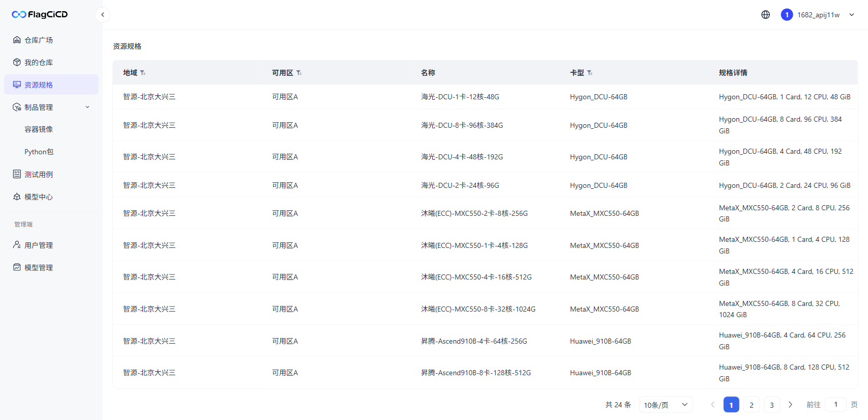Go to previous page arrow
This screenshot has height=420, width=868.
(713, 405)
